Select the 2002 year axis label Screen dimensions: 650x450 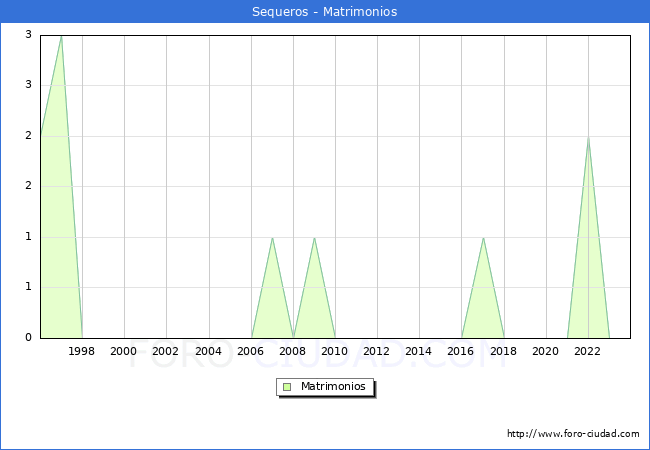pos(166,351)
